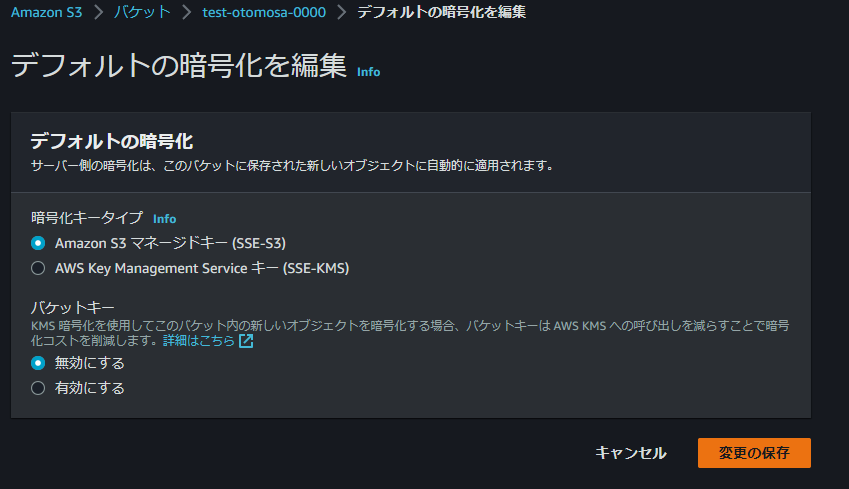Viewport: 849px width, 489px height.
Task: Open the external link icon beside 詳細はこちら
Action: 246,341
